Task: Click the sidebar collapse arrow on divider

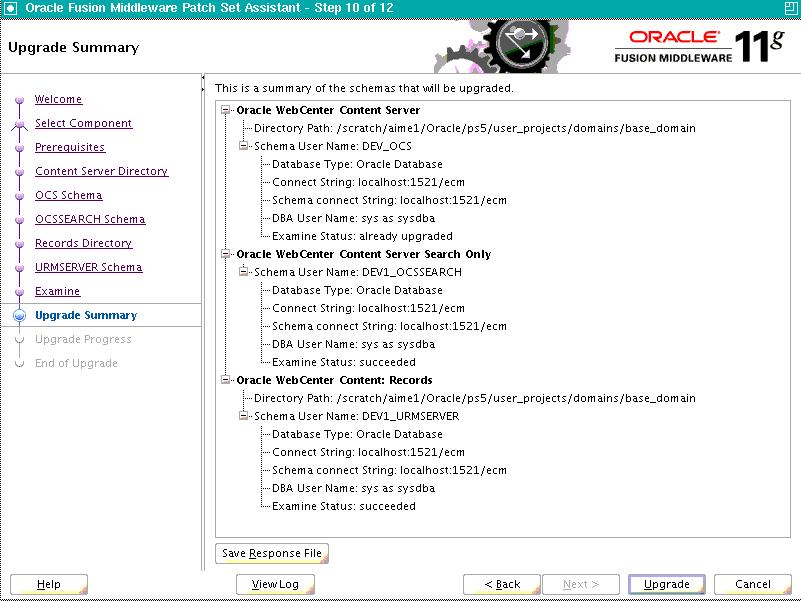Action: tap(203, 78)
